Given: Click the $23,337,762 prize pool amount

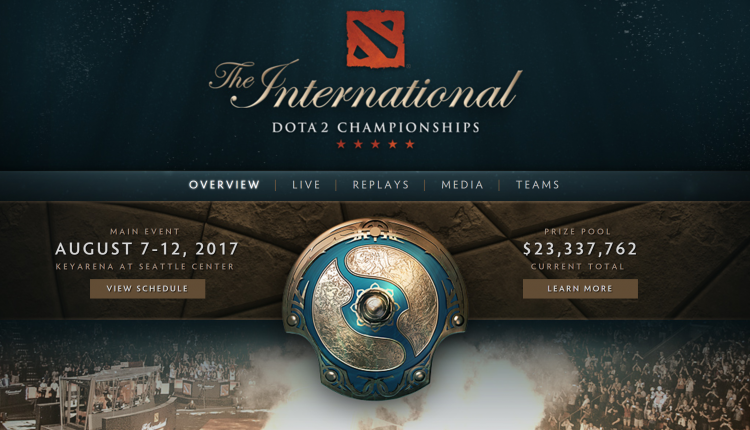Looking at the screenshot, I should click(x=580, y=249).
